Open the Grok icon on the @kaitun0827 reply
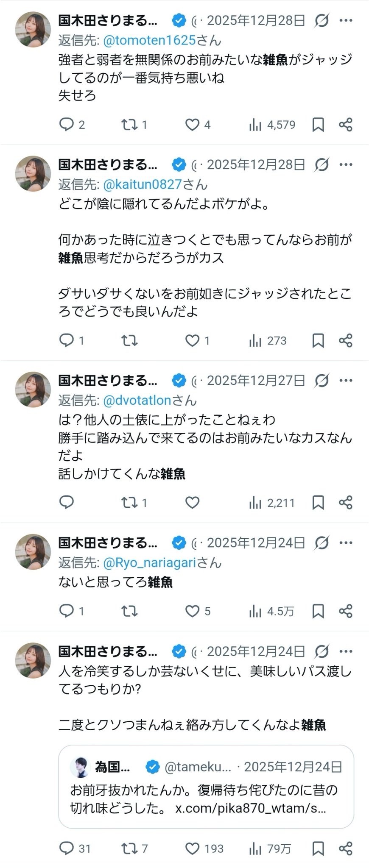 322,164
